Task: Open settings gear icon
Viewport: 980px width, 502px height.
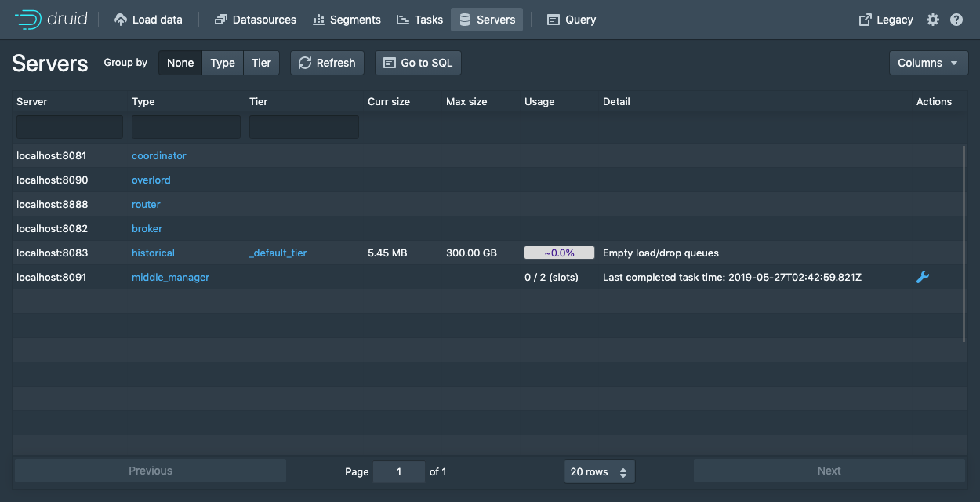Action: 932,20
